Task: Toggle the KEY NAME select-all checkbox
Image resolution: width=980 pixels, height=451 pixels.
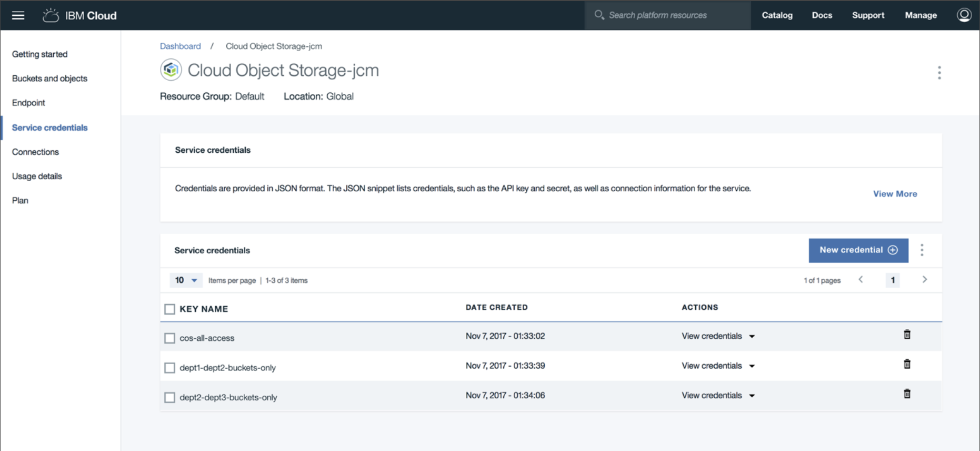Action: pyautogui.click(x=169, y=309)
